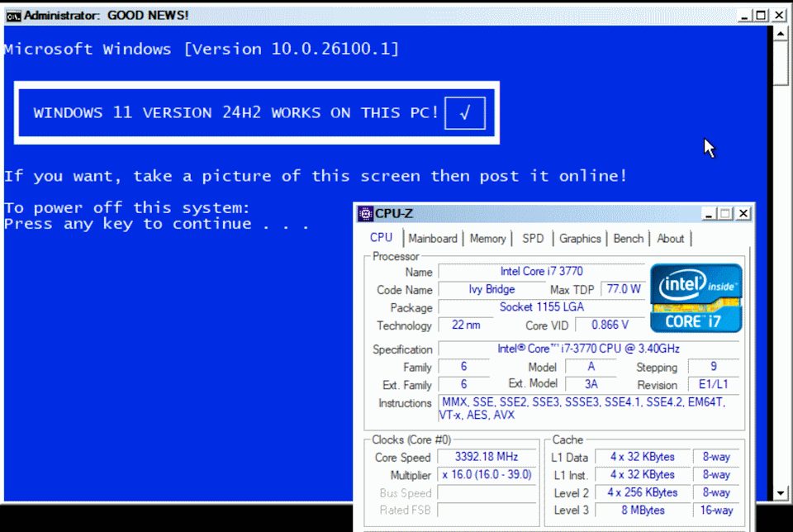Click the checkmark box in the banner

tap(465, 113)
